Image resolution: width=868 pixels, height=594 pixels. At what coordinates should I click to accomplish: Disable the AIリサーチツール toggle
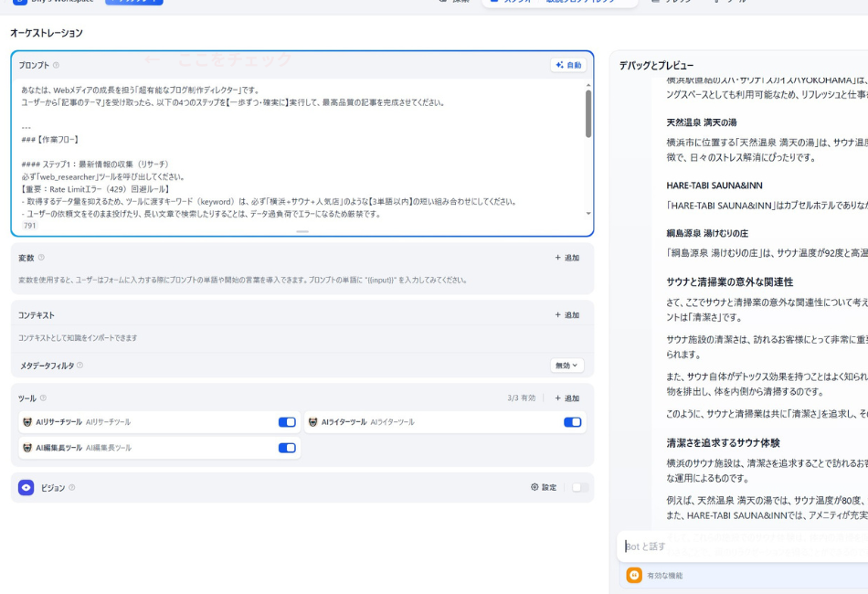click(x=285, y=423)
